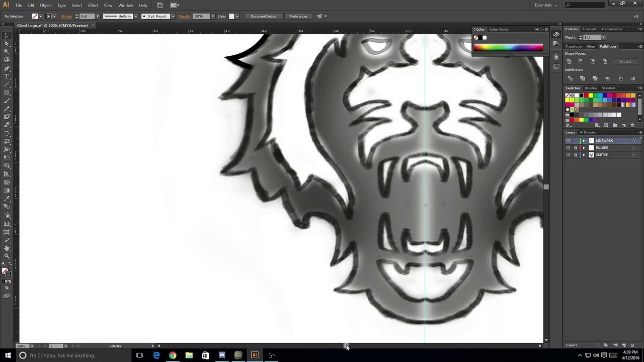The height and width of the screenshot is (362, 644).
Task: Expand the SKETCH layer contents
Action: click(x=584, y=155)
